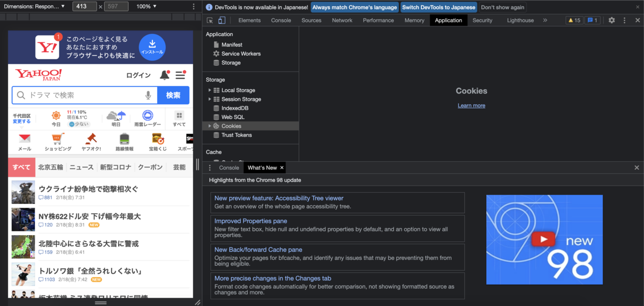
Task: Expand Local Storage tree item
Action: (210, 90)
